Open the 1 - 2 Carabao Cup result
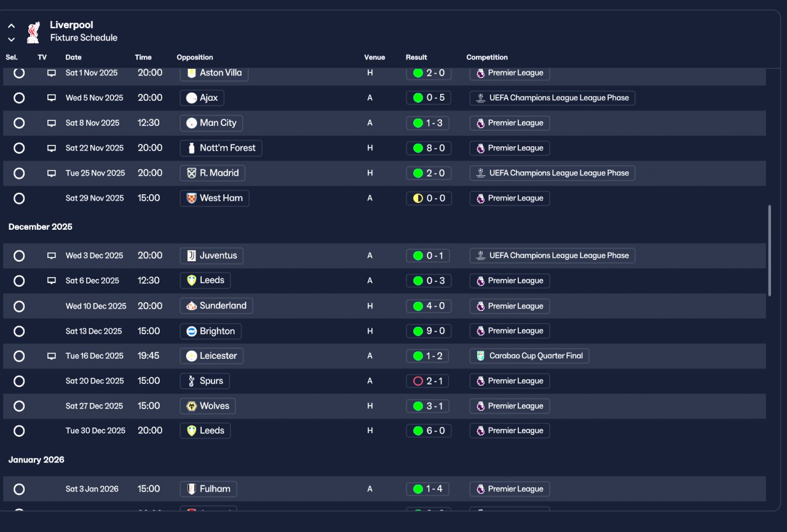 tap(429, 356)
